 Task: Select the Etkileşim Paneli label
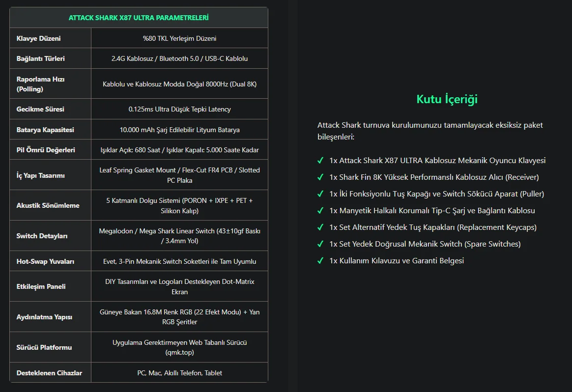pos(41,286)
